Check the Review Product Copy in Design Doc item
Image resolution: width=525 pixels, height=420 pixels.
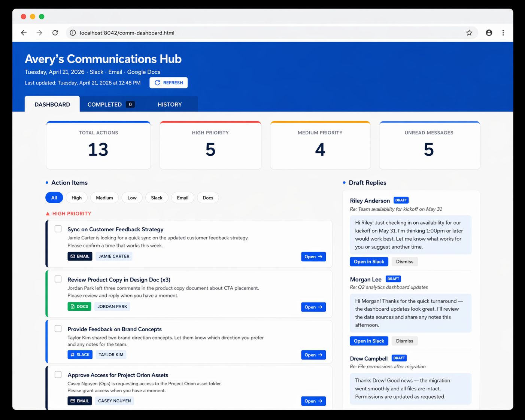click(x=58, y=279)
